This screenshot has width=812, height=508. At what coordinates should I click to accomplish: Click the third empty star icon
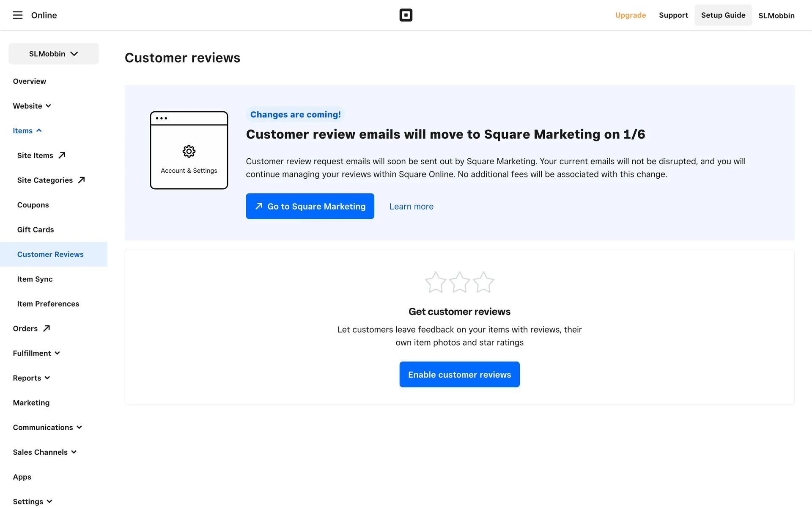click(483, 282)
